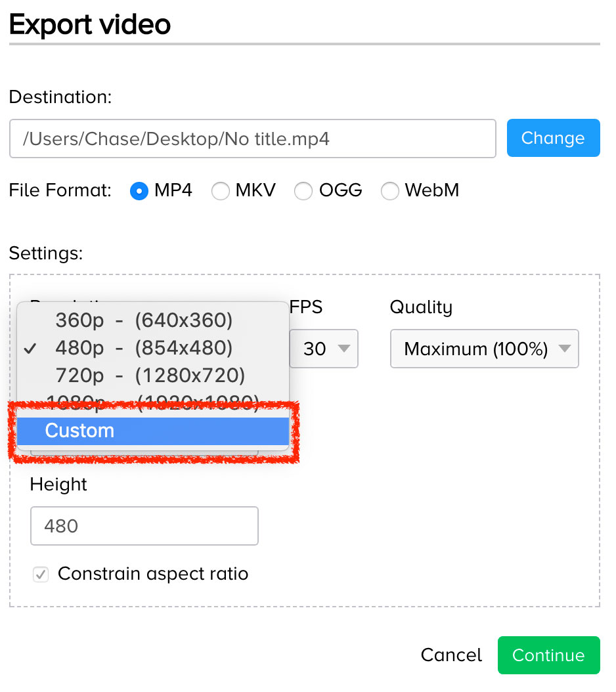The height and width of the screenshot is (692, 616).
Task: Pick WebM file format
Action: [x=390, y=191]
